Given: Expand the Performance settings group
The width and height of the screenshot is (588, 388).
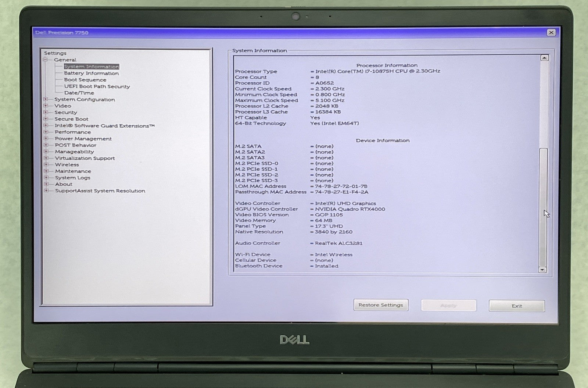Looking at the screenshot, I should tap(46, 132).
